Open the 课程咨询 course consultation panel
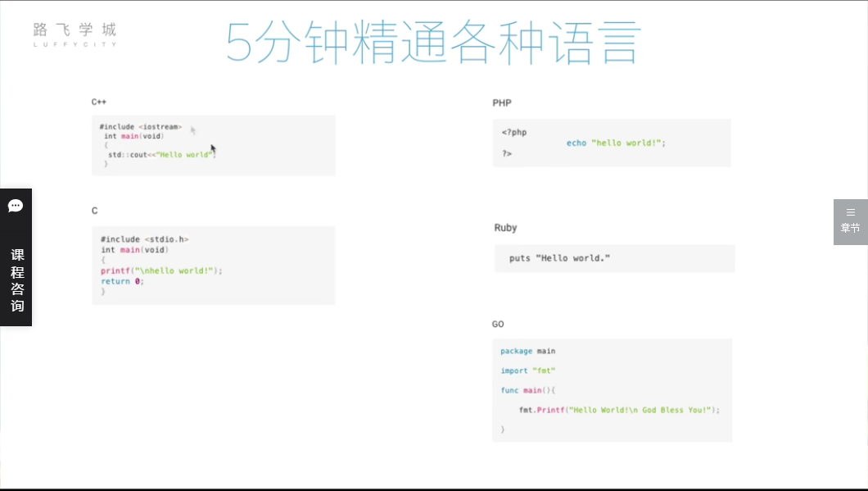Image resolution: width=868 pixels, height=491 pixels. click(x=16, y=280)
